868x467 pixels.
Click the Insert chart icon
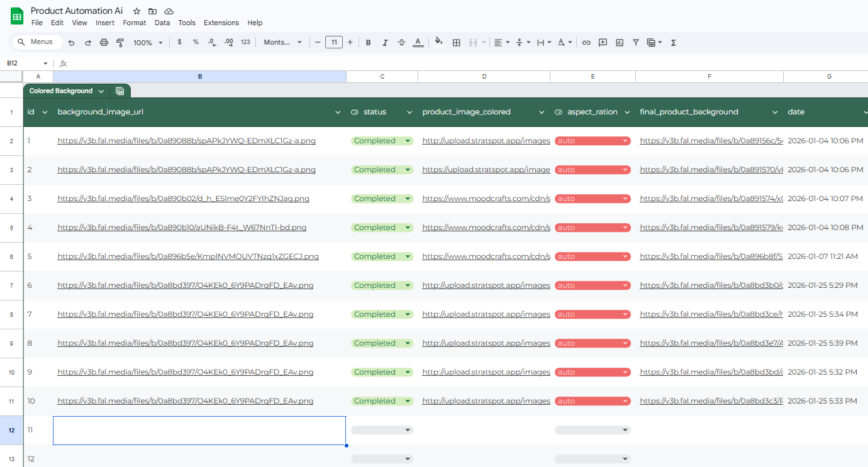(620, 43)
